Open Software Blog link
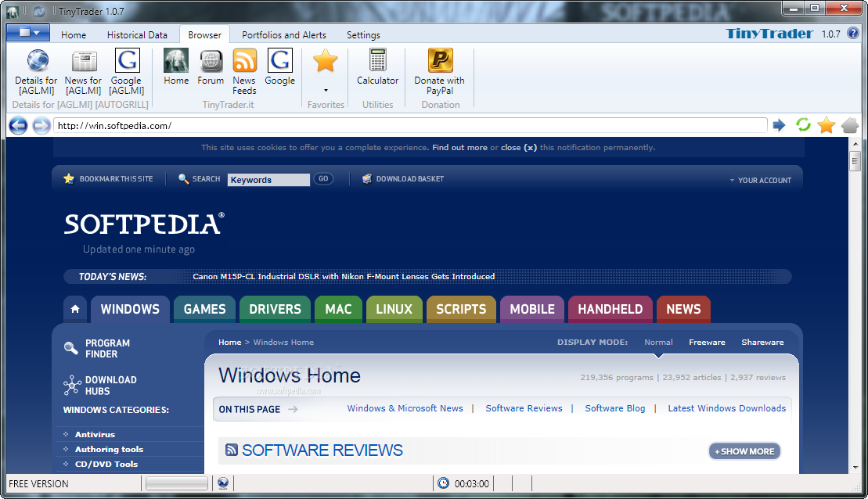Viewport: 868px width, 499px height. tap(615, 408)
